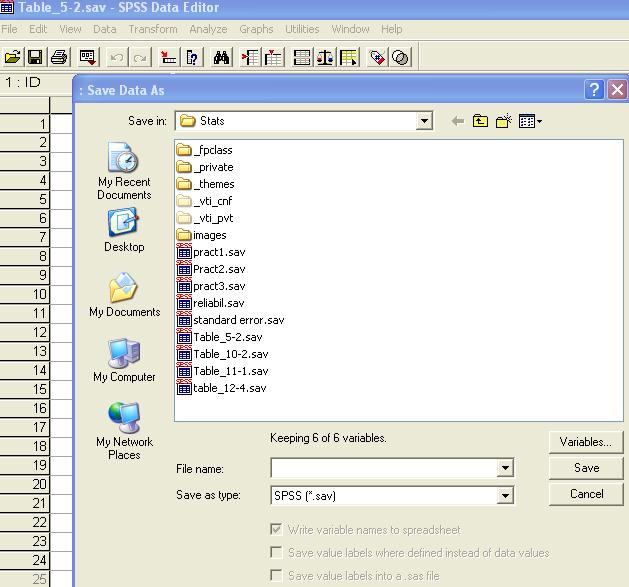629x587 pixels.
Task: Click the Go to Case toolbar icon
Action: [x=168, y=58]
